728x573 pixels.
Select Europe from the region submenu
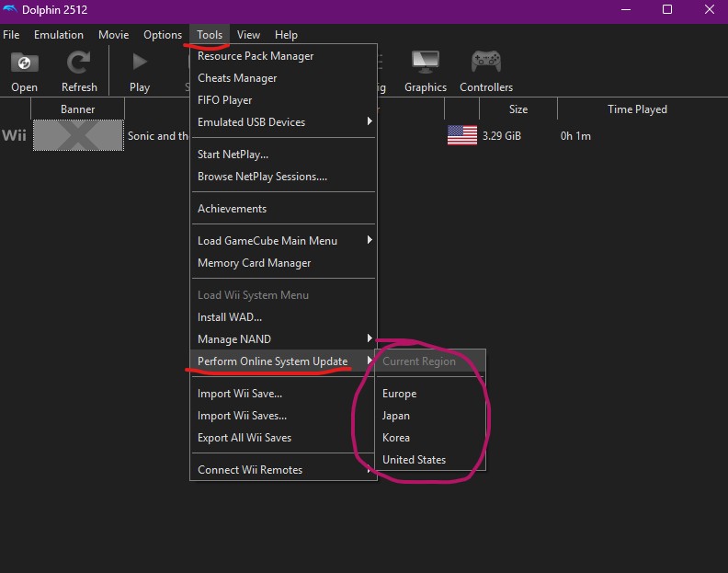400,394
